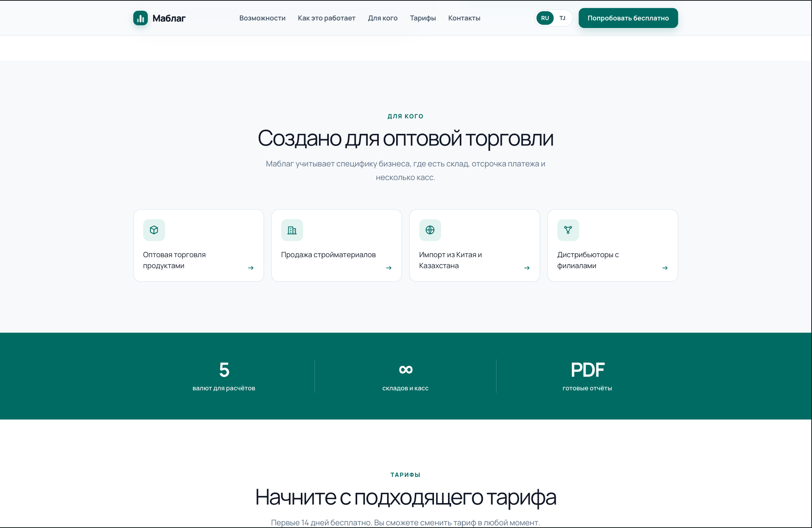
Task: Click heading Начните с подходящего тарифа
Action: pyautogui.click(x=406, y=497)
